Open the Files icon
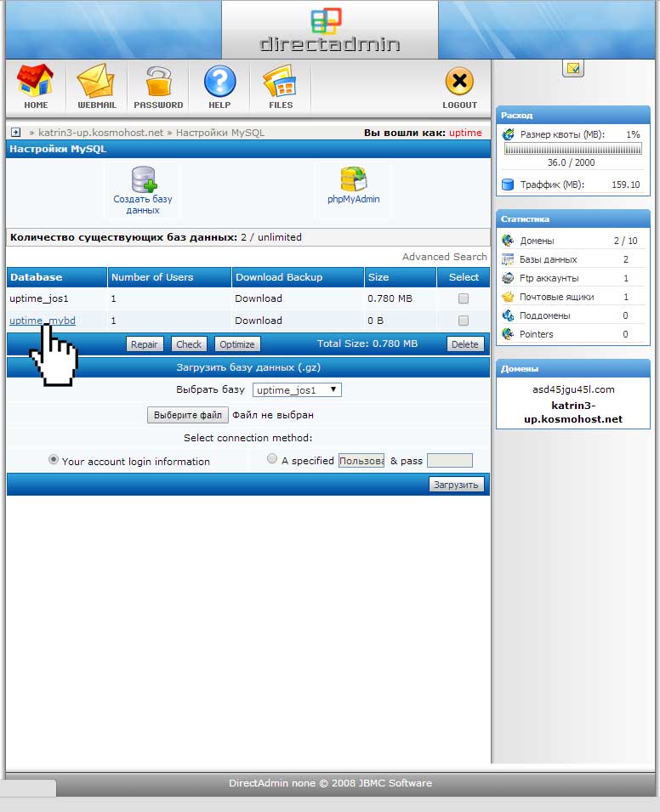This screenshot has width=660, height=812. [x=281, y=81]
